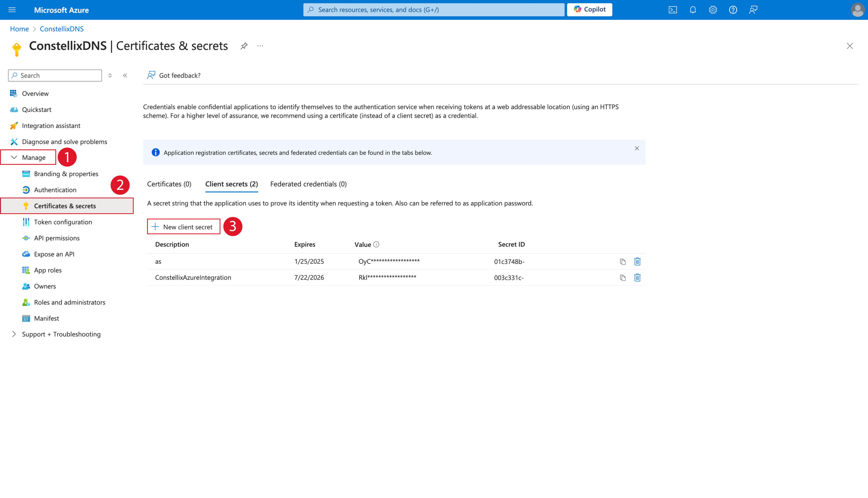Open the Copilot button
This screenshot has height=498, width=868.
pos(589,10)
